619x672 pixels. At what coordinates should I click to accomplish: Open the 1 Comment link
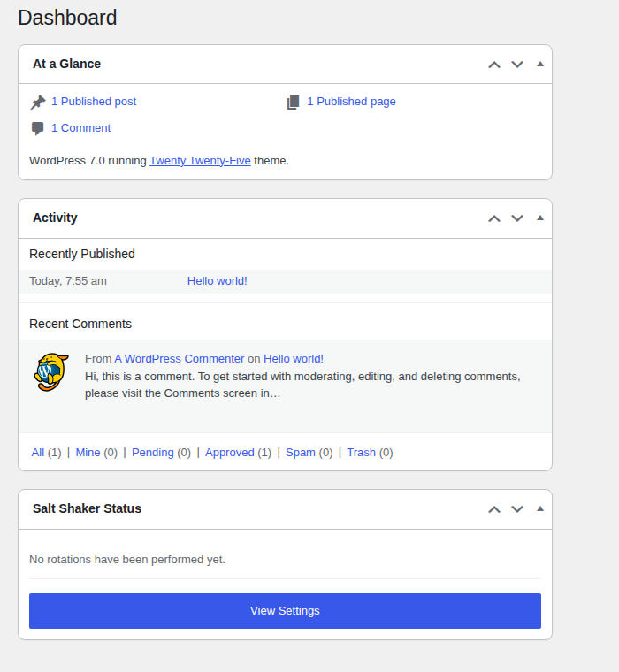click(x=81, y=127)
